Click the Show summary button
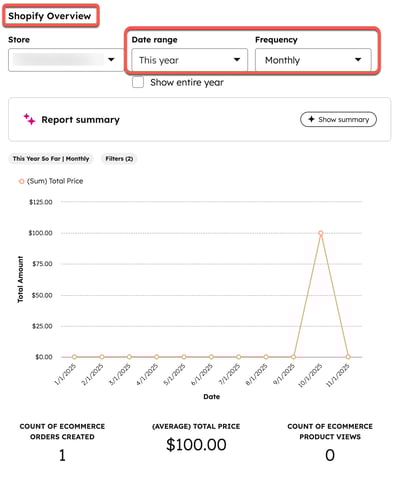Viewport: 400px width, 478px height. tap(338, 119)
